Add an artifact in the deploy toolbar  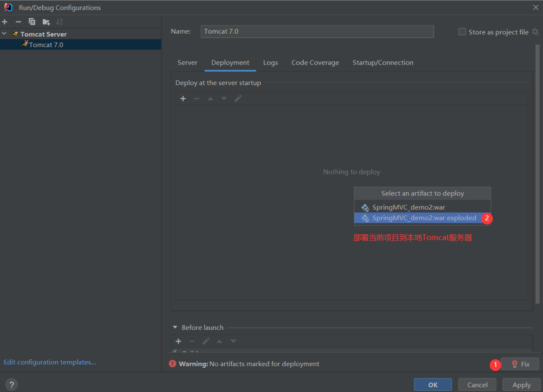183,99
